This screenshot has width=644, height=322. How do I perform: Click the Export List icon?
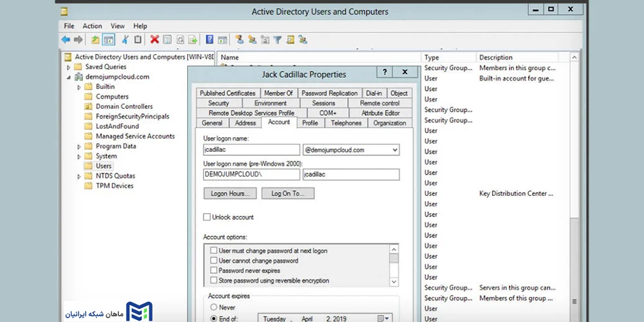pos(193,39)
